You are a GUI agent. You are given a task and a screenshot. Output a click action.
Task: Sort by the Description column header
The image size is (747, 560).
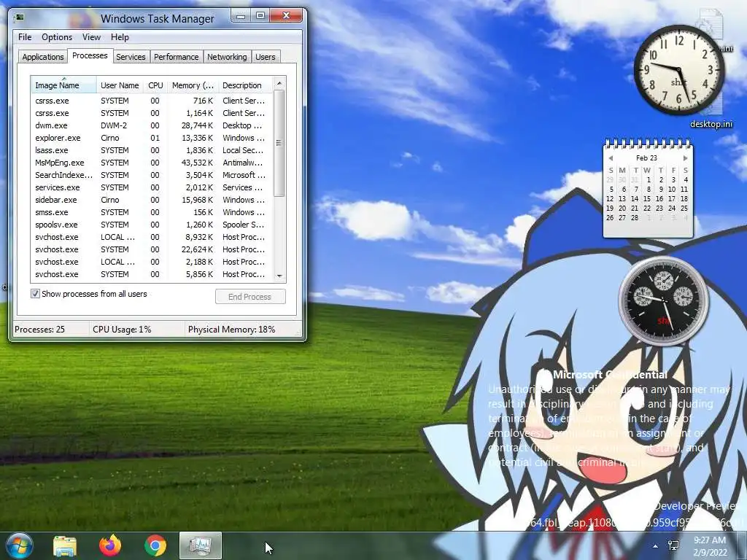[x=245, y=85]
